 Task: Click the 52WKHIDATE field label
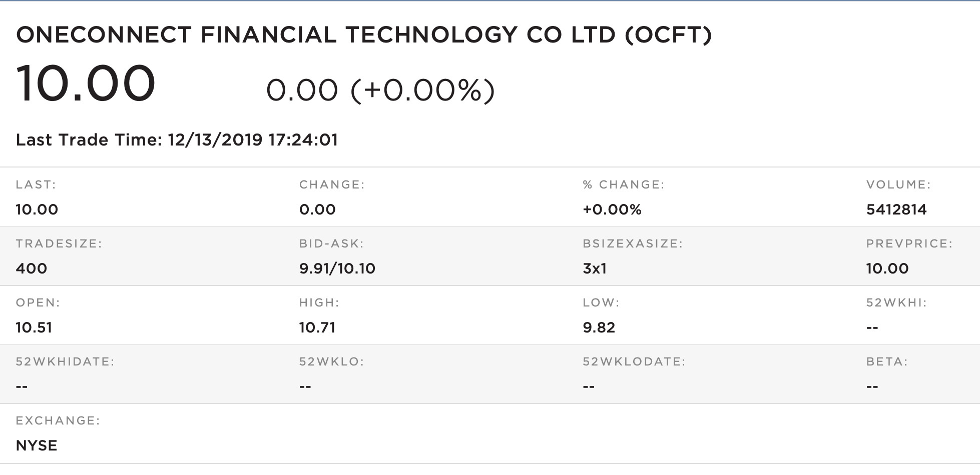pos(65,362)
